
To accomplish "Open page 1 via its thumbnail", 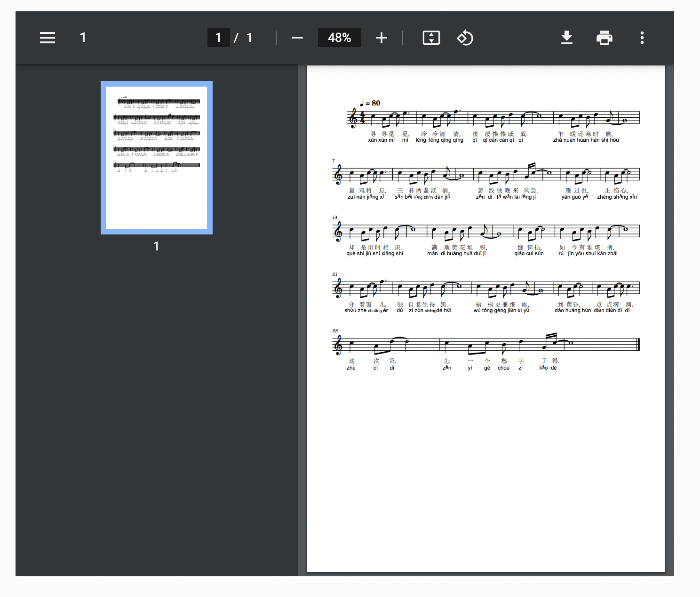I will point(156,157).
